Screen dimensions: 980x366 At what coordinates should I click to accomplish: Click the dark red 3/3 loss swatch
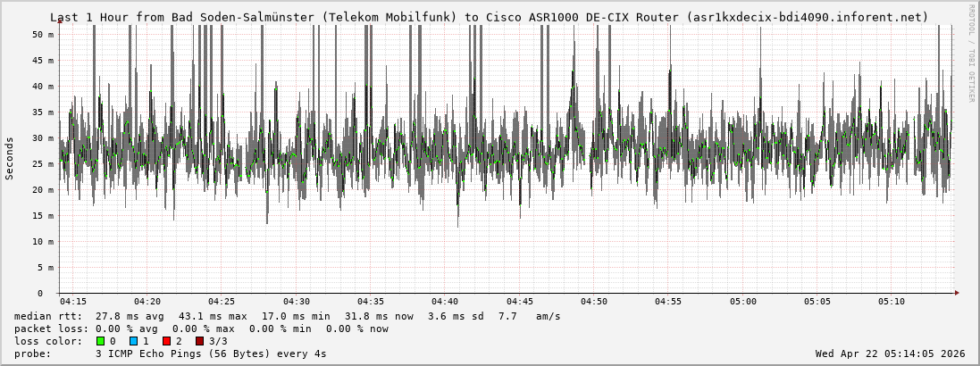coord(200,341)
